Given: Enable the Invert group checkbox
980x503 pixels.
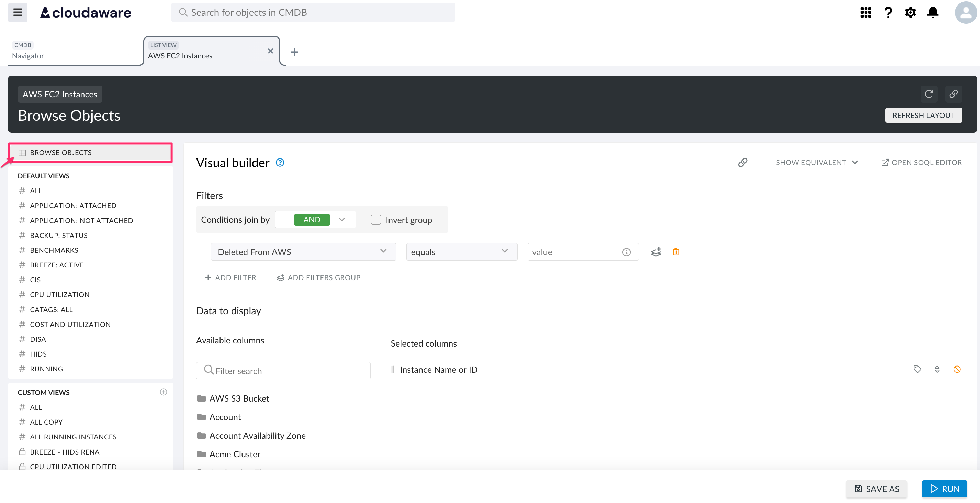Looking at the screenshot, I should pyautogui.click(x=375, y=219).
